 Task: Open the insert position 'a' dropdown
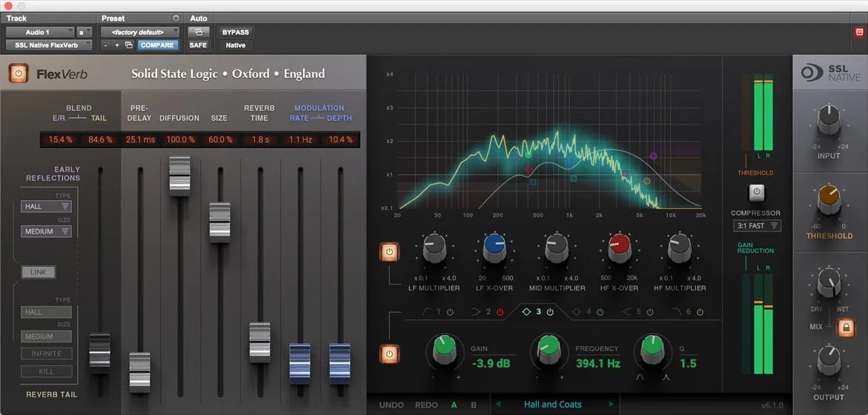tap(85, 32)
